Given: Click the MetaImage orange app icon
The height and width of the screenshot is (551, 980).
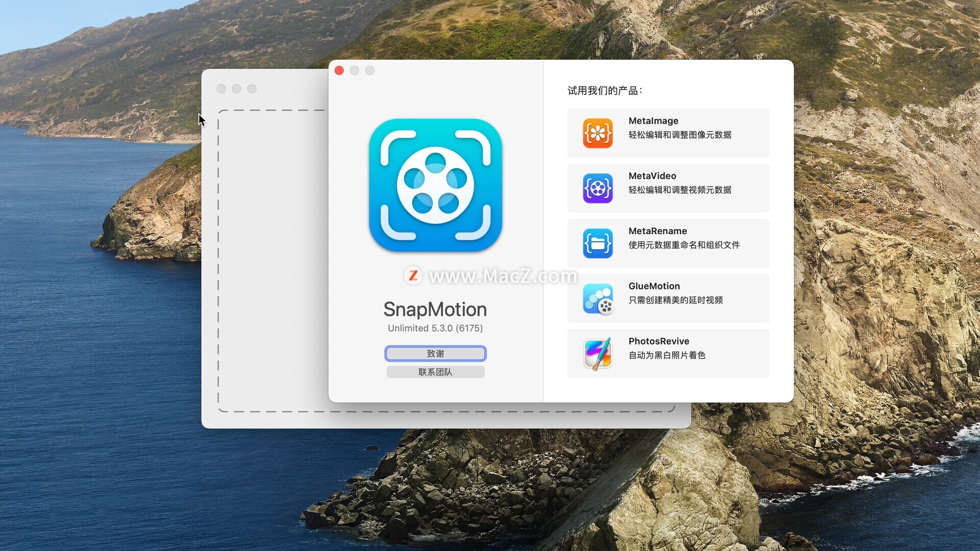Looking at the screenshot, I should click(x=598, y=133).
